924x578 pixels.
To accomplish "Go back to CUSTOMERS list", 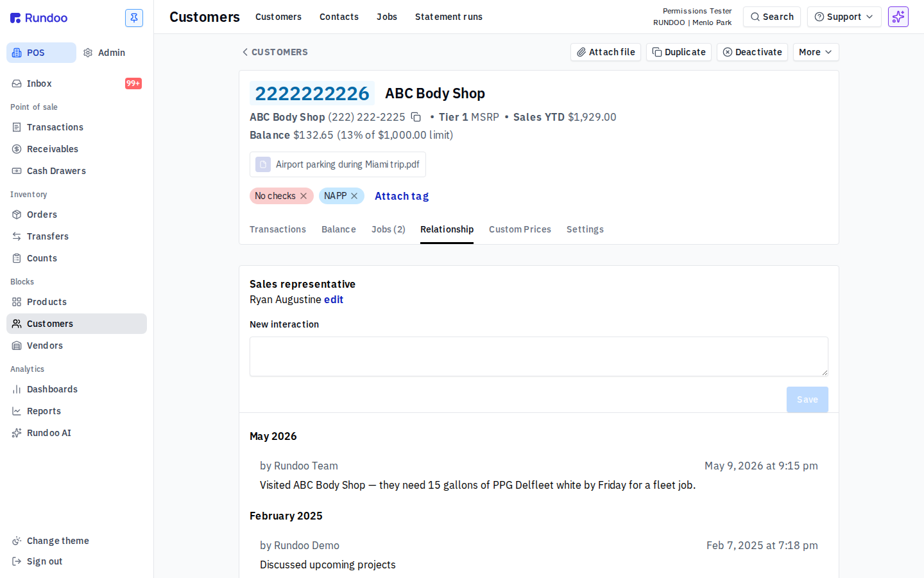I will pos(275,52).
